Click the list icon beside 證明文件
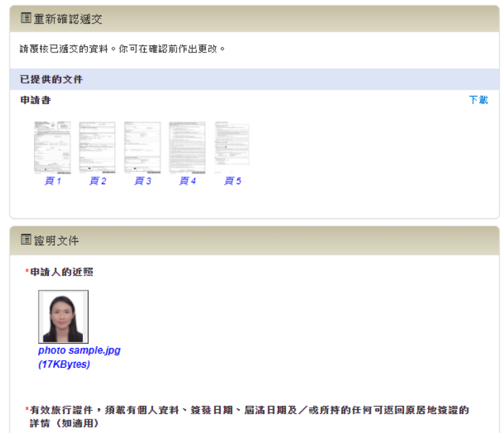 [26, 239]
